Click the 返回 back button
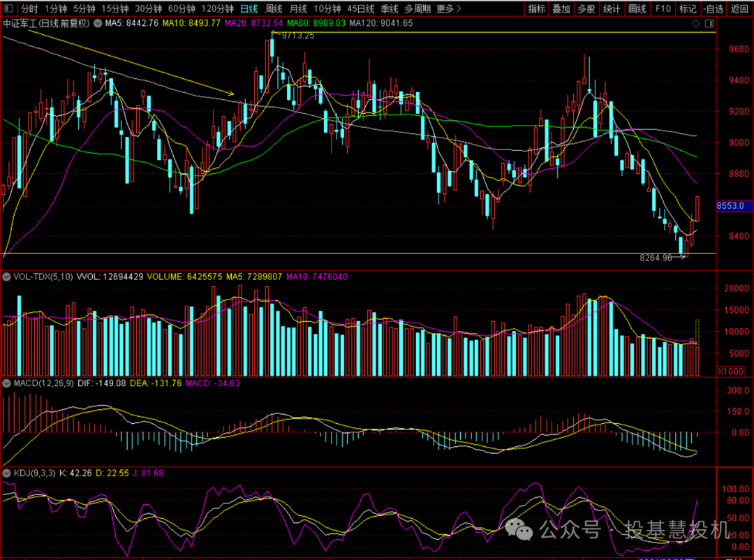Image resolution: width=754 pixels, height=560 pixels. tap(739, 8)
